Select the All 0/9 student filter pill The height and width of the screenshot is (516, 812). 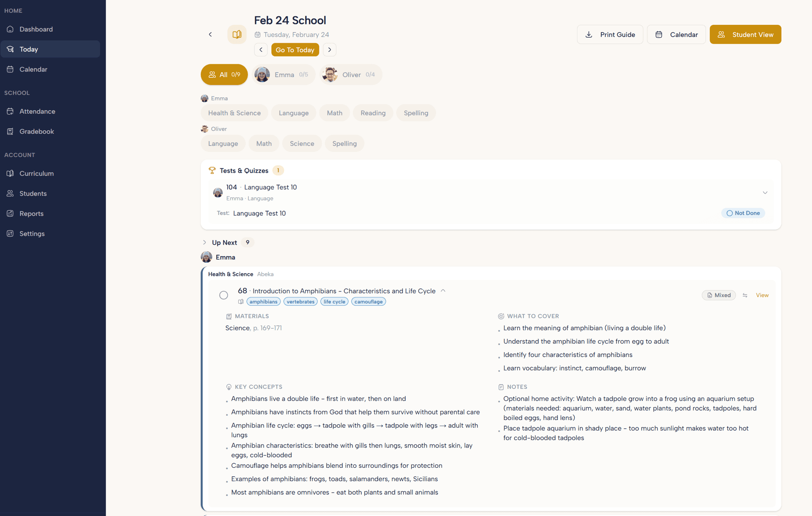point(224,74)
